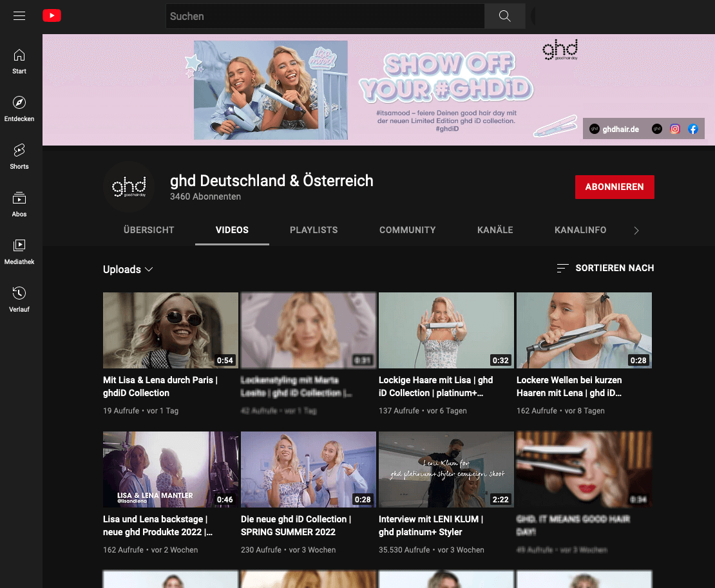715x588 pixels.
Task: Open the COMMUNITY tab
Action: click(x=408, y=230)
